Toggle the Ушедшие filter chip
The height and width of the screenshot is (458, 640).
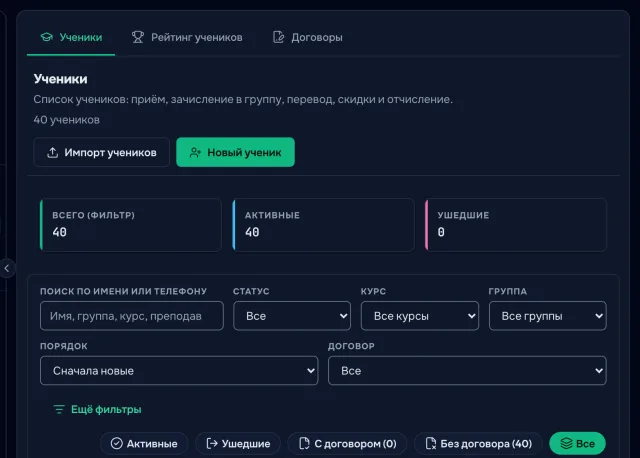pos(238,444)
